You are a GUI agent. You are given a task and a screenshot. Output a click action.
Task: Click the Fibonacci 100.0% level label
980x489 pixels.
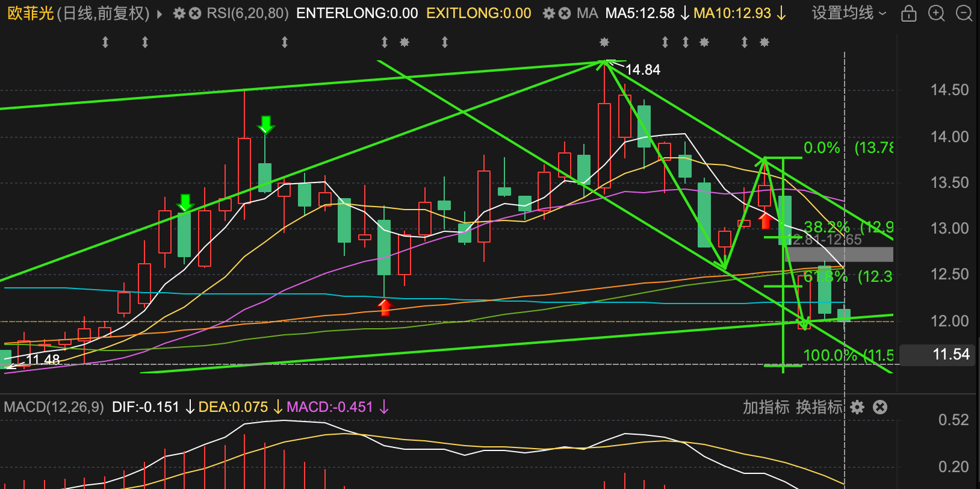click(830, 355)
